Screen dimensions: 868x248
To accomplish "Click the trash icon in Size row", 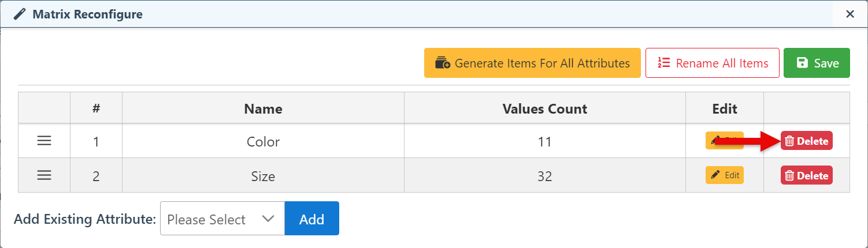I will coord(789,176).
